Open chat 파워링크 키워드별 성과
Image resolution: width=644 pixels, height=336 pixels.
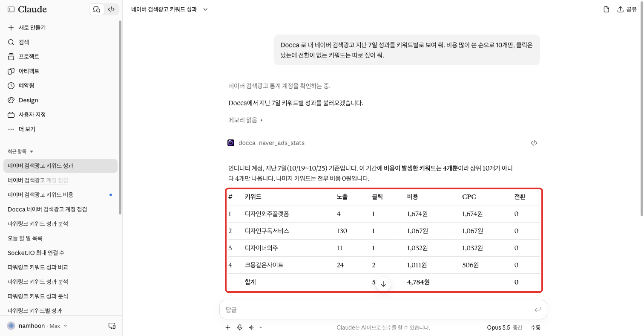click(60, 311)
